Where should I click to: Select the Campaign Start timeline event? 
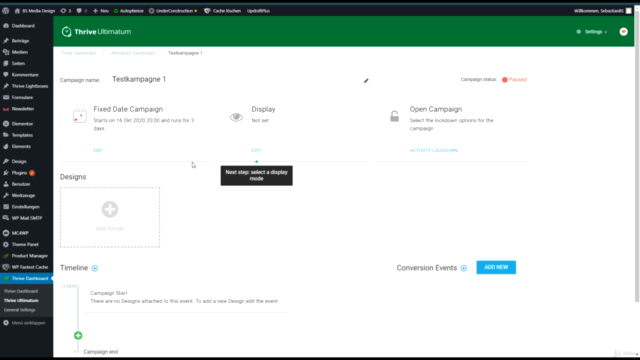[186, 298]
